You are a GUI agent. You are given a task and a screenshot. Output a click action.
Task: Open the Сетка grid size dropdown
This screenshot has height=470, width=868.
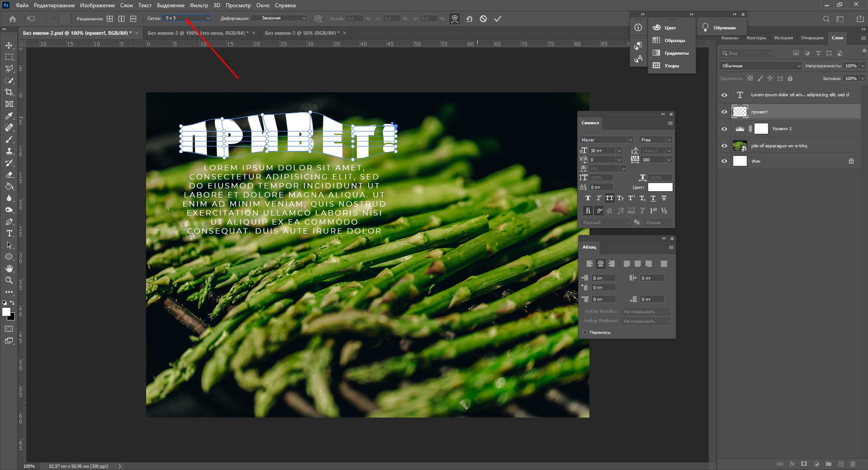[187, 19]
